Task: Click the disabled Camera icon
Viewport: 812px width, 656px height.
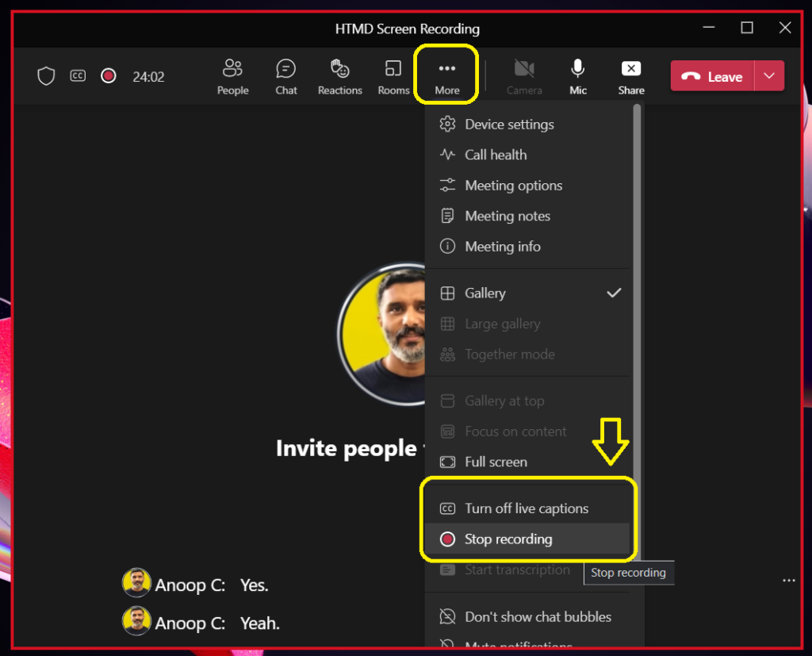Action: 523,75
